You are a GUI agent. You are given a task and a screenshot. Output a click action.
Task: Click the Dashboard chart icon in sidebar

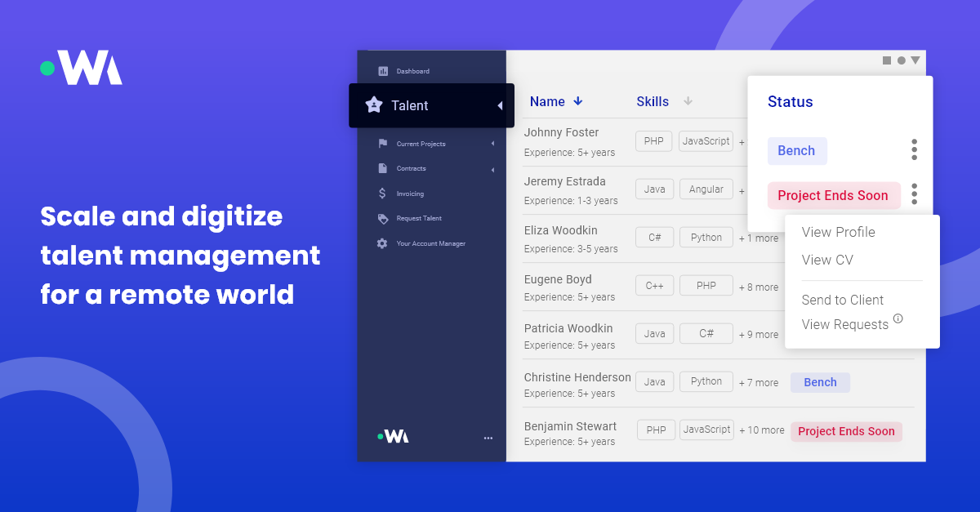[383, 71]
